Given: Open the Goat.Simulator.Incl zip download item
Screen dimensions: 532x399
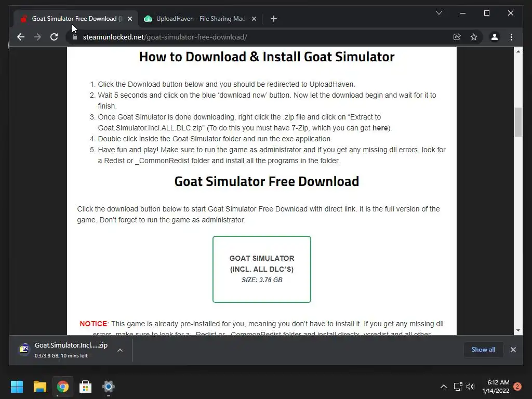Looking at the screenshot, I should (71, 350).
